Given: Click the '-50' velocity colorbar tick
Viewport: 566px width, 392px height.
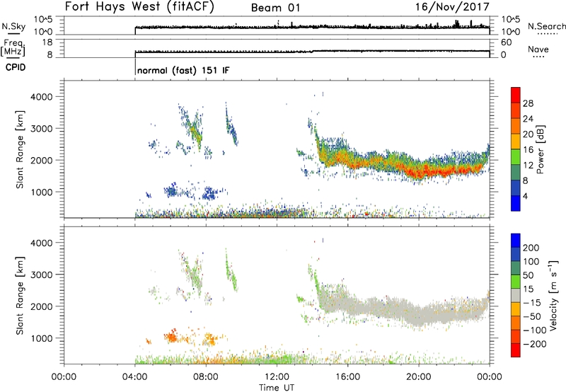Looking at the screenshot, I should [x=532, y=316].
